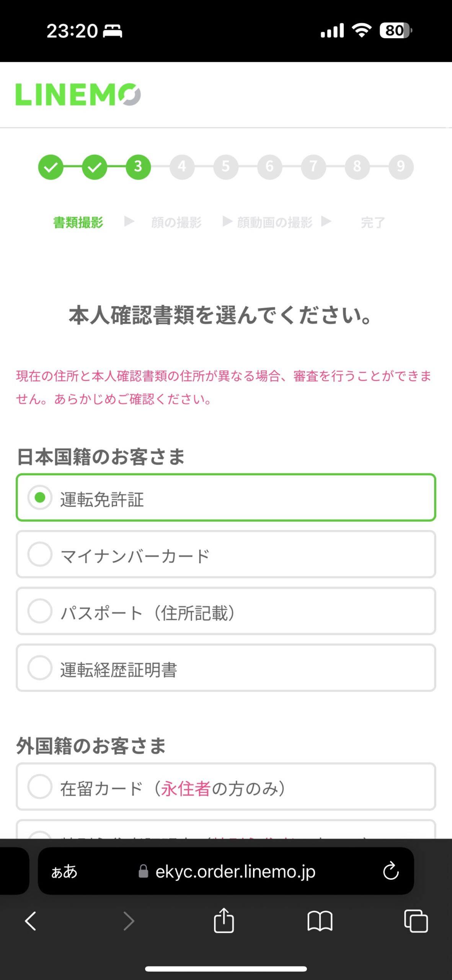
Task: Tap the Safari forward arrow
Action: tap(129, 921)
